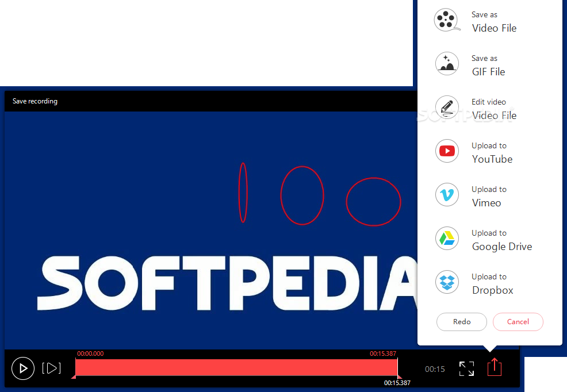Choose Edit video Video File text
This screenshot has height=392, width=567.
point(494,109)
